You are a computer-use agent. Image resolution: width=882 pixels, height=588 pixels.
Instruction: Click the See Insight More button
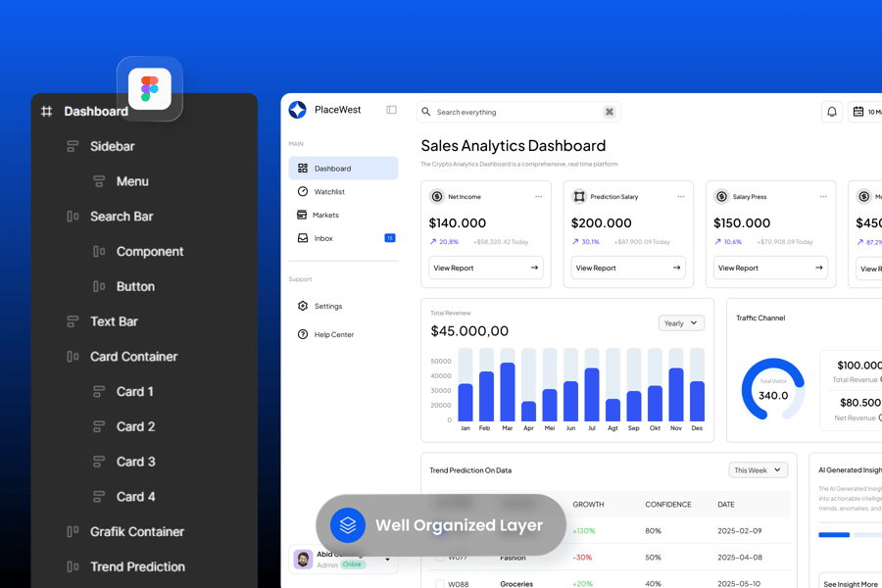coord(850,583)
